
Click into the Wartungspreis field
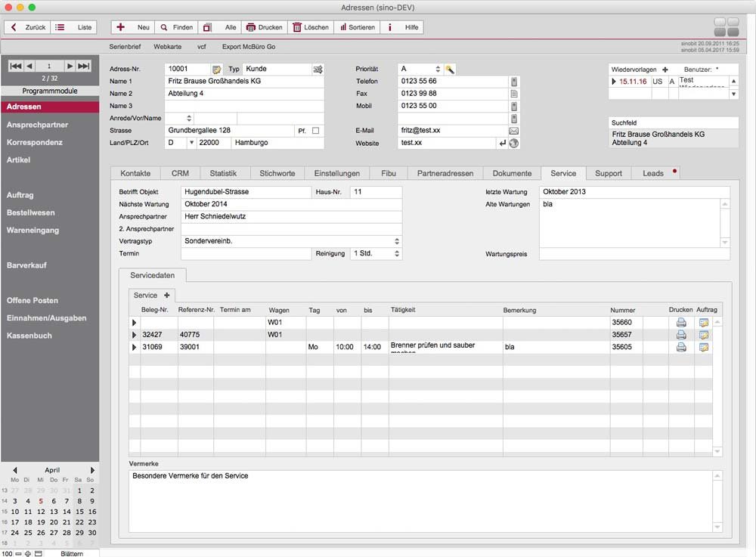(634, 255)
